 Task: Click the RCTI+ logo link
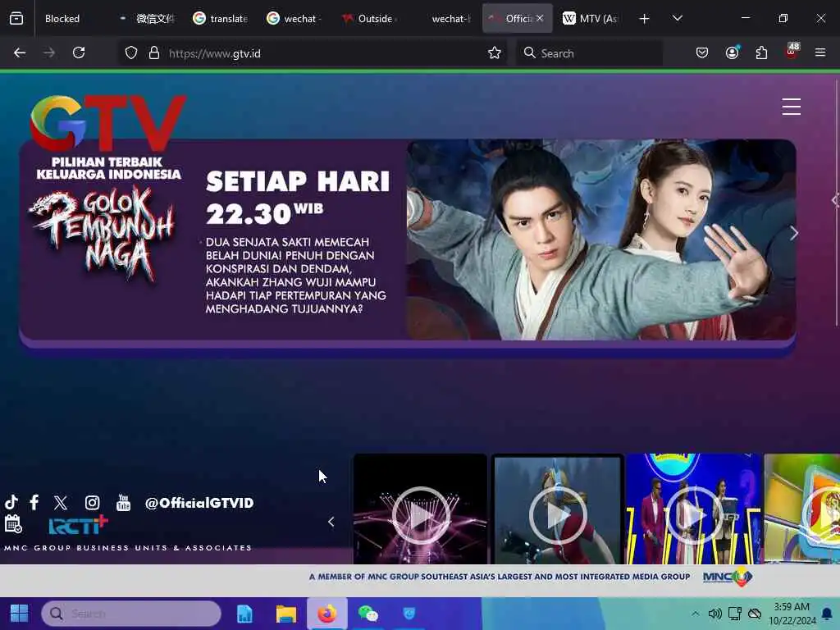pos(78,525)
